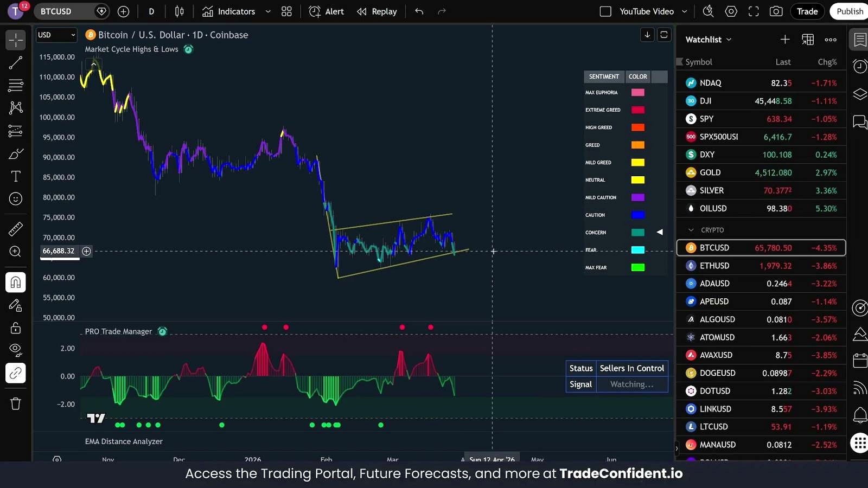Image resolution: width=868 pixels, height=488 pixels.
Task: Select NDAQ in the watchlist
Action: (761, 83)
